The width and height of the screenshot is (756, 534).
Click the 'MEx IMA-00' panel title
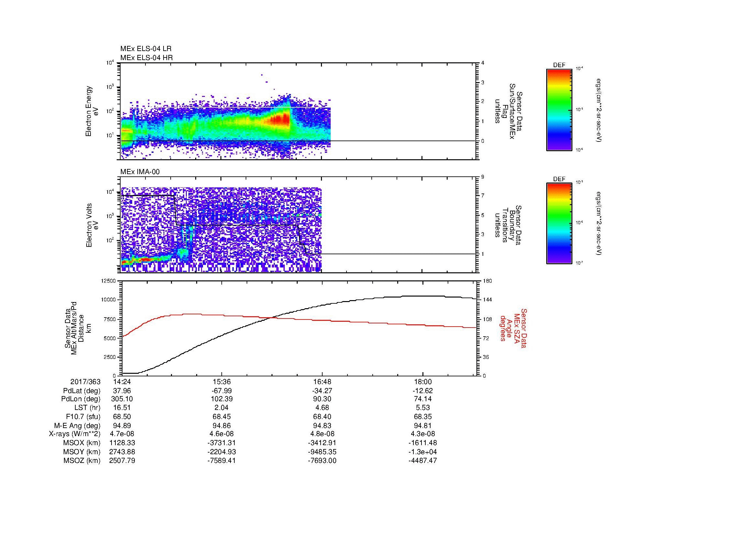(x=140, y=172)
